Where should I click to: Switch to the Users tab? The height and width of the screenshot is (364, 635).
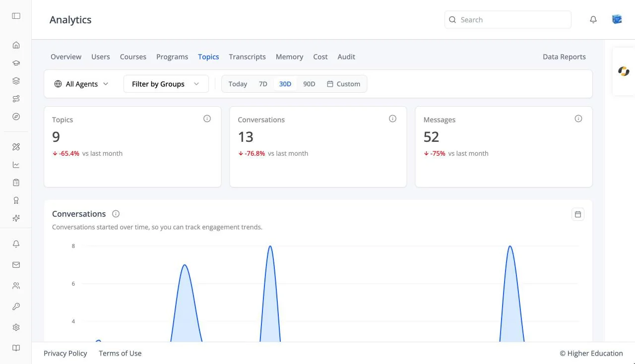[x=101, y=57]
